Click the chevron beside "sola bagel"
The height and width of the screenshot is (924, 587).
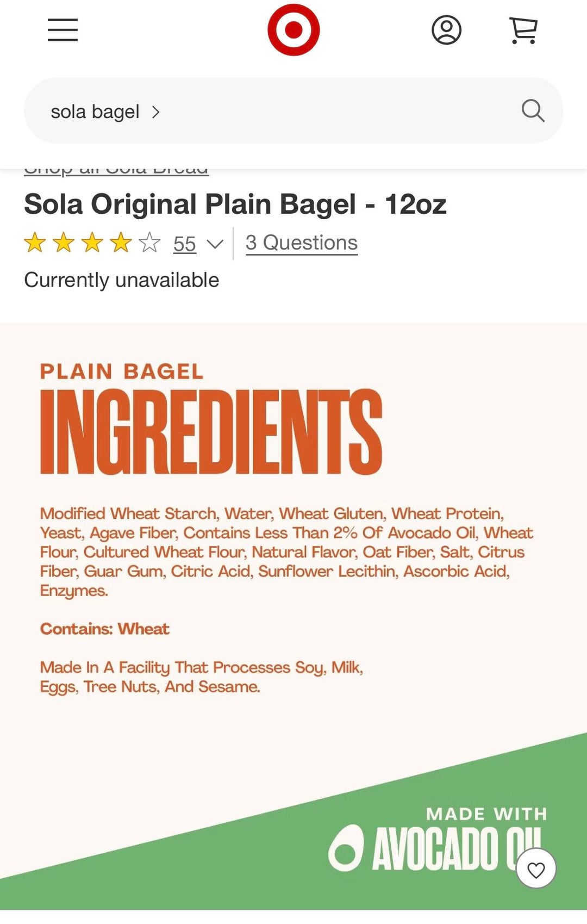click(156, 112)
